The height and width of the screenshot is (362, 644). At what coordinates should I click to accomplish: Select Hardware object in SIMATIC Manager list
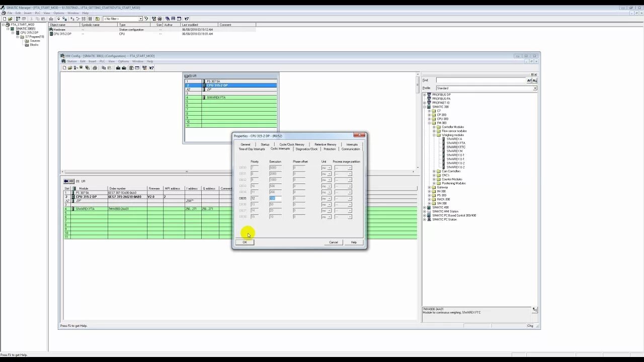coord(59,30)
